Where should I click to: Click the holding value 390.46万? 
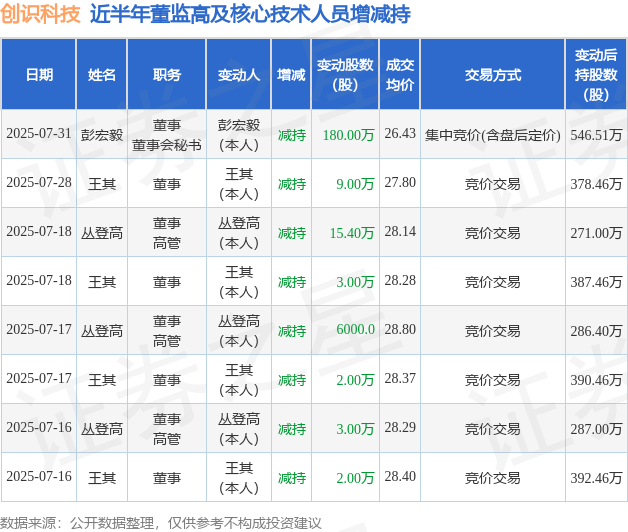[x=596, y=380]
